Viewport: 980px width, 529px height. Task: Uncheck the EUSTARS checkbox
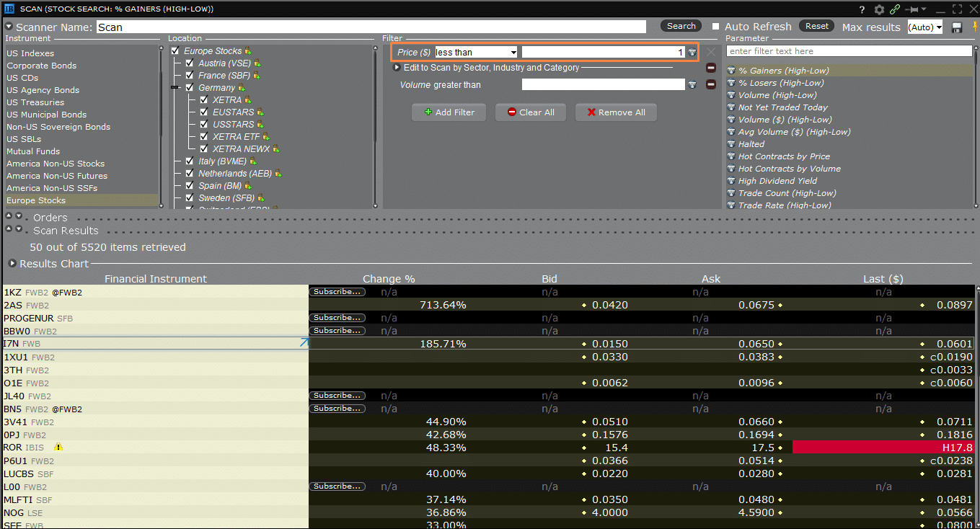pyautogui.click(x=204, y=112)
